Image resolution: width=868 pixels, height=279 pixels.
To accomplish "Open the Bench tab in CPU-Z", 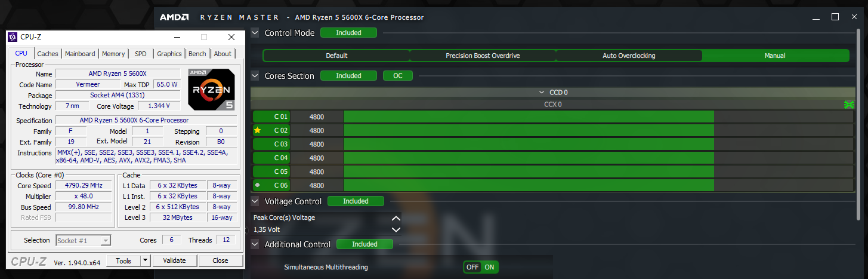I will [197, 54].
